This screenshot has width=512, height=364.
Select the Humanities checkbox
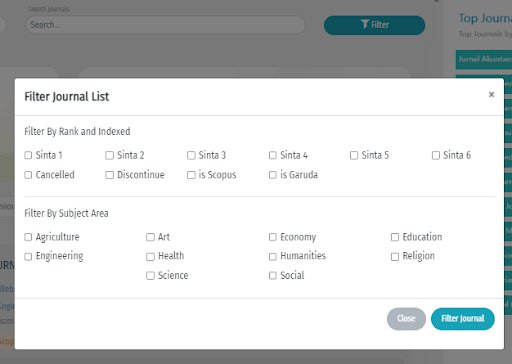pos(273,256)
